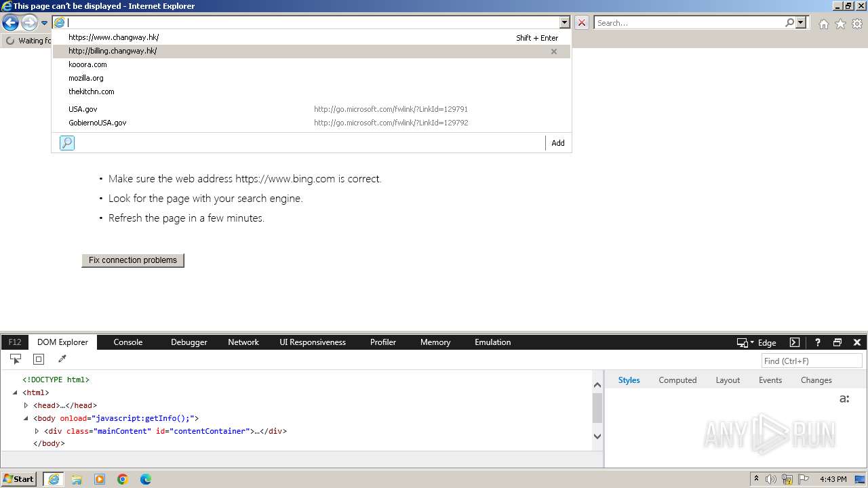Image resolution: width=868 pixels, height=488 pixels.
Task: Switch to Network tab
Action: pos(243,342)
